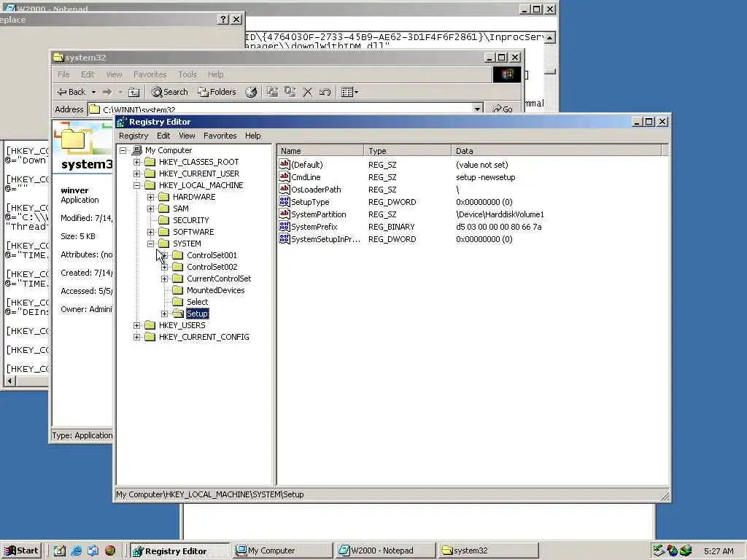Click the Back arrow in system32 window
The image size is (747, 560).
(x=71, y=92)
